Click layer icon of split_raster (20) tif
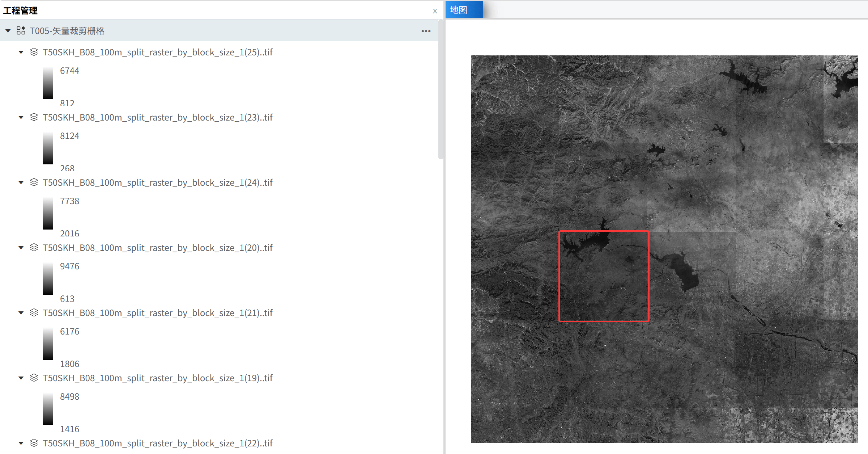Image resolution: width=868 pixels, height=454 pixels. [x=34, y=248]
